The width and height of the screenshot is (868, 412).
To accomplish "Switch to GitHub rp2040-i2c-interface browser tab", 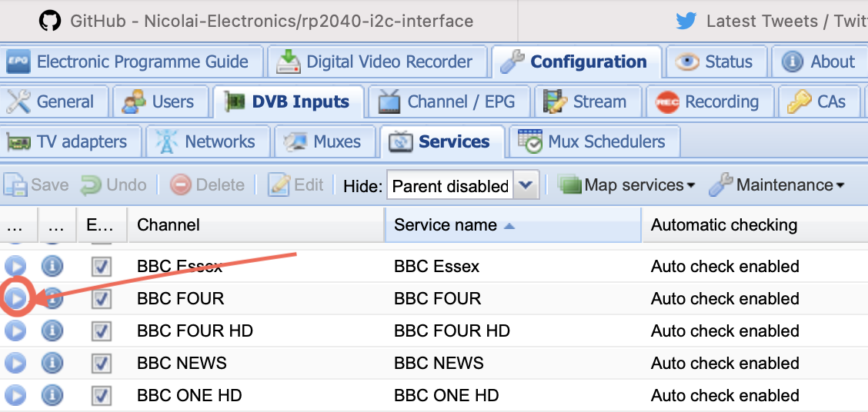I will (258, 21).
